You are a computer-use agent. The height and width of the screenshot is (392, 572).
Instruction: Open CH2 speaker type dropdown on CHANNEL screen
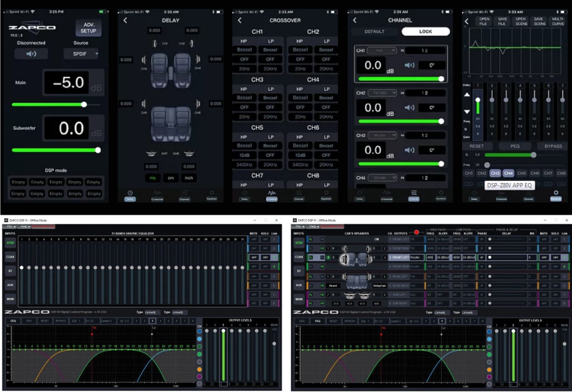[381, 93]
